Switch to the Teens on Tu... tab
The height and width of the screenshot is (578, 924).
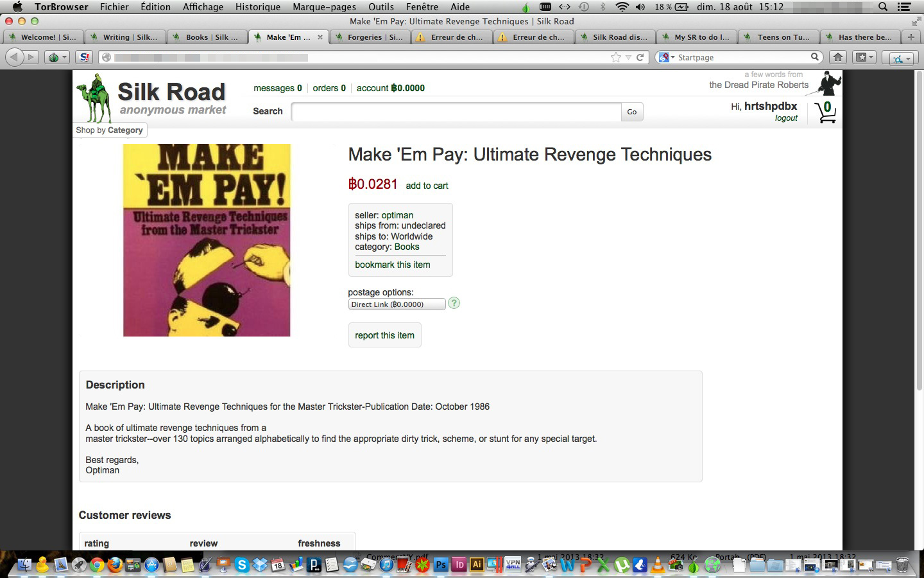778,37
